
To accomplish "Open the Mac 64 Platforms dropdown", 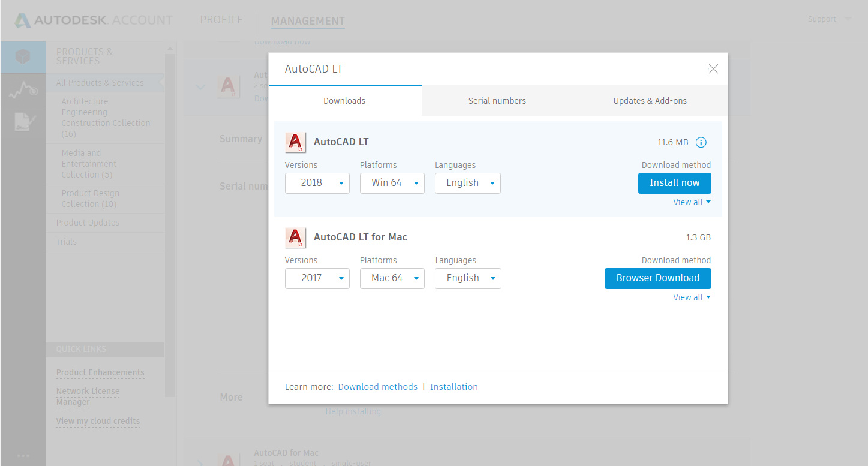I will tap(392, 278).
